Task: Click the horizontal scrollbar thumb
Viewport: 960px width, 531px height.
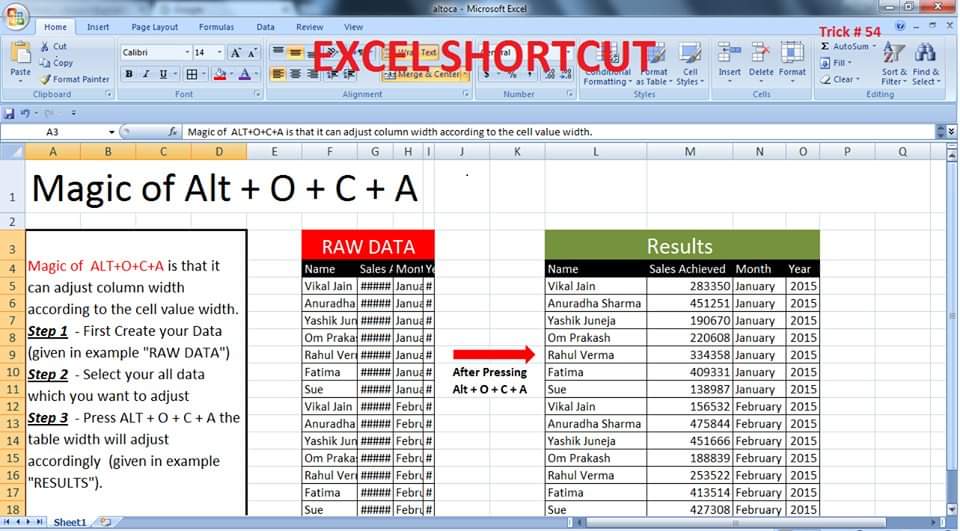Action: 735,522
